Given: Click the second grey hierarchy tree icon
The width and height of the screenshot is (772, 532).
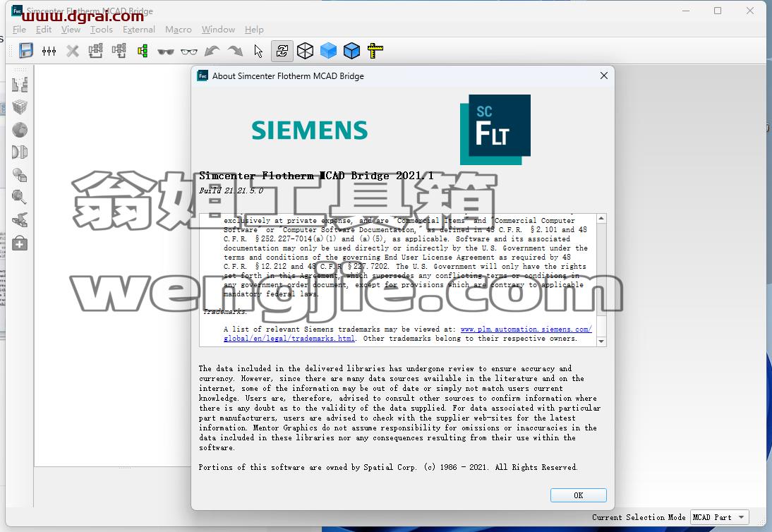Looking at the screenshot, I should click(119, 51).
